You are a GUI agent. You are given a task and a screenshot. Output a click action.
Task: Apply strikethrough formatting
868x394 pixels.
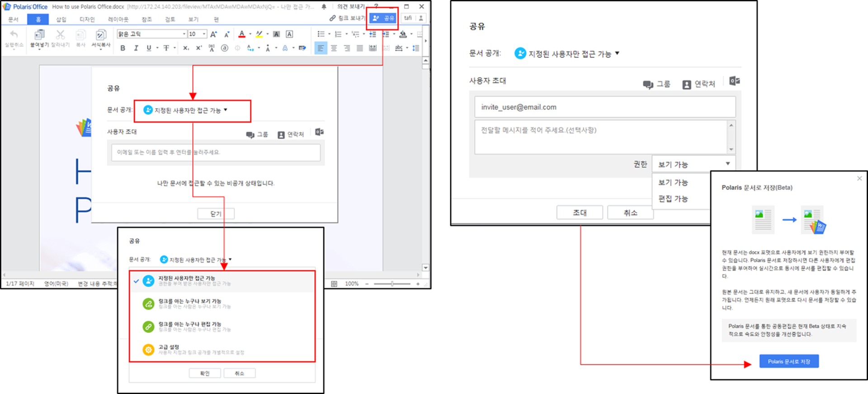coord(166,48)
